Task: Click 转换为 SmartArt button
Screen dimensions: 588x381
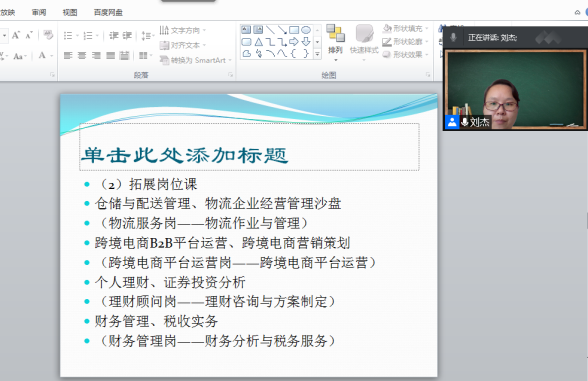Action: (x=196, y=60)
